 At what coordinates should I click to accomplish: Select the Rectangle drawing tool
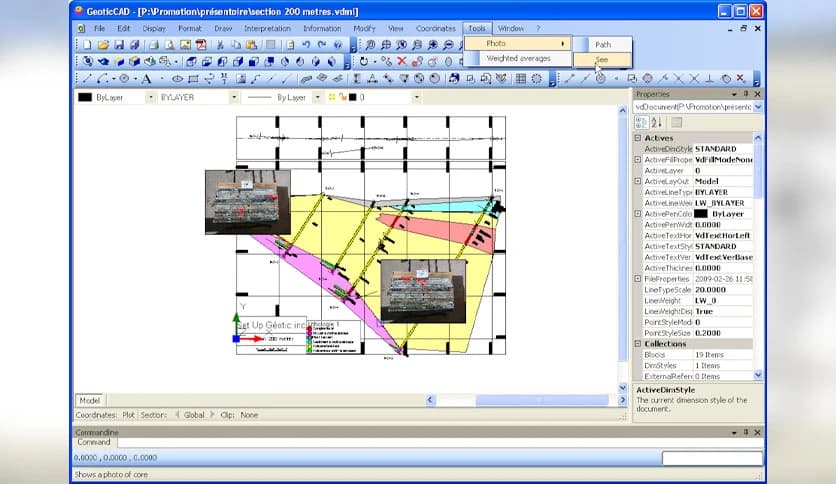tap(193, 79)
